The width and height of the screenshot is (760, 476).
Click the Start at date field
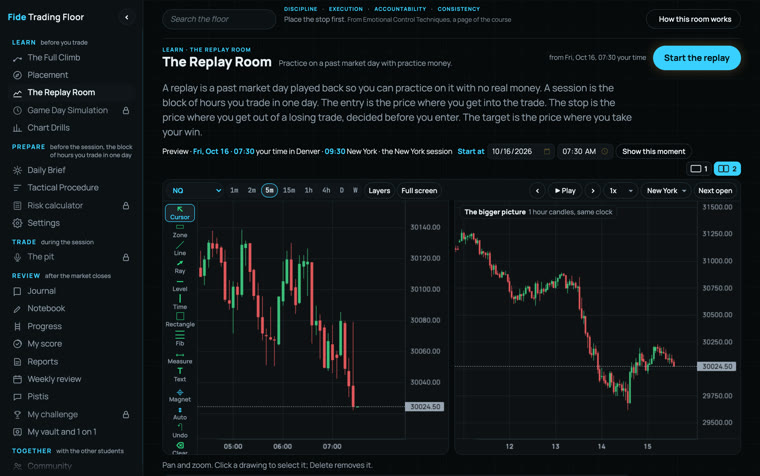point(521,152)
